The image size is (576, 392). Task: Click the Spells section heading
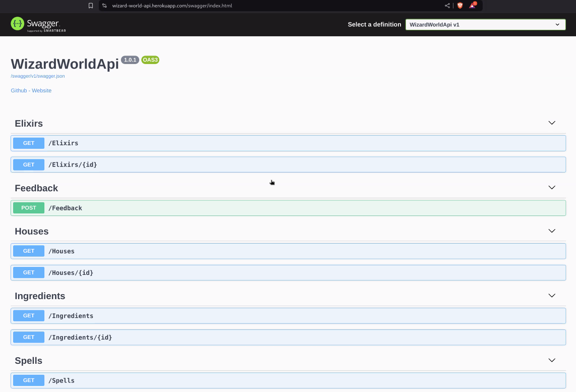click(29, 360)
